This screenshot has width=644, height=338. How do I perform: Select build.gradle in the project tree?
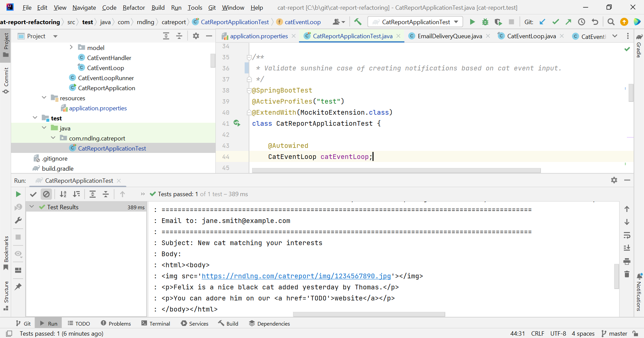pyautogui.click(x=57, y=169)
